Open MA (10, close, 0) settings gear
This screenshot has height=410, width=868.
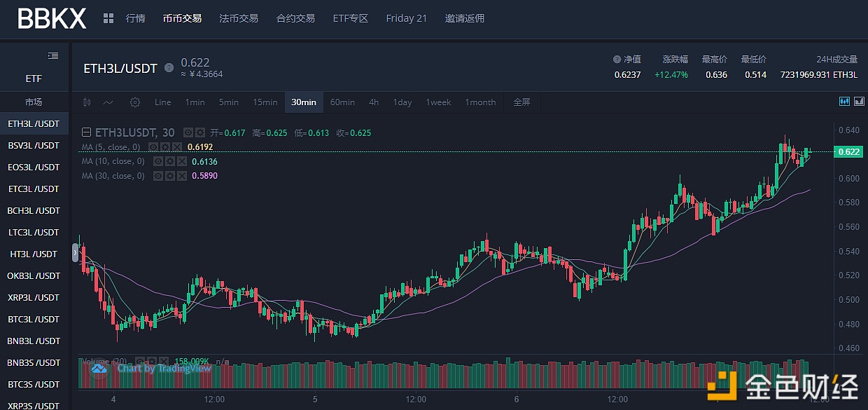170,161
